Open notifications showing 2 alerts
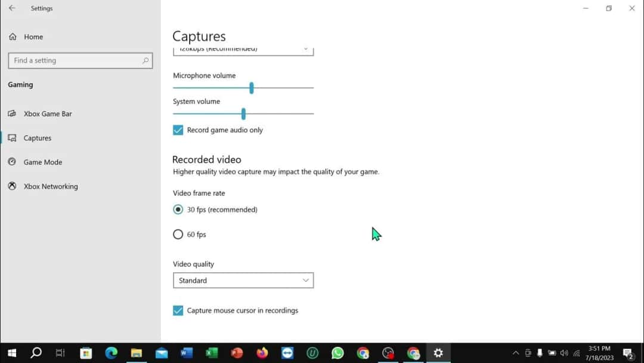This screenshot has width=644, height=363. 627,353
